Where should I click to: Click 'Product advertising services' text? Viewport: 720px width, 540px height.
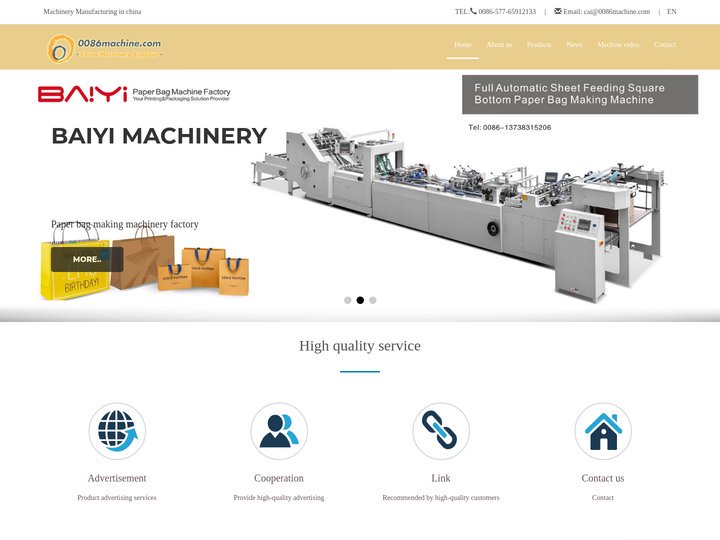click(x=117, y=498)
